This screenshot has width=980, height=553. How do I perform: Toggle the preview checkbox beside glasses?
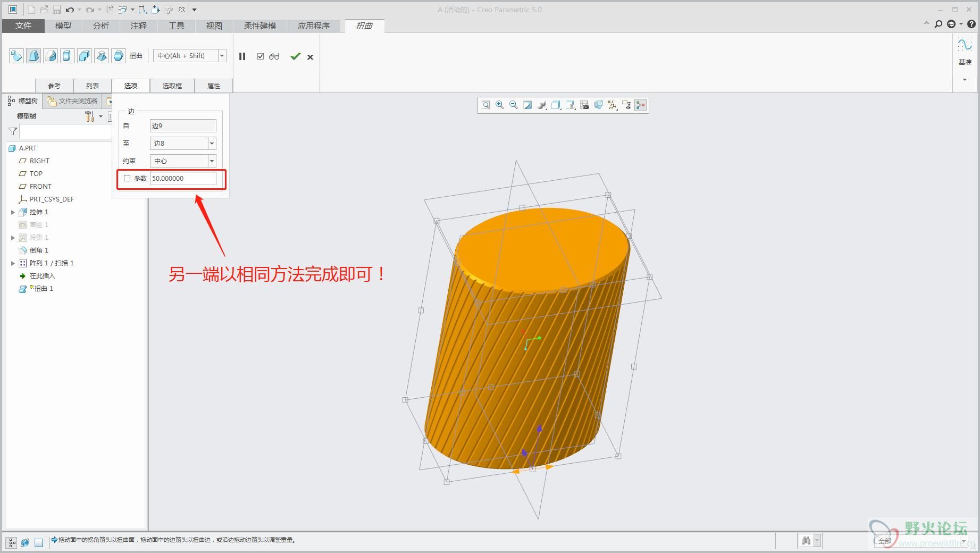click(261, 56)
